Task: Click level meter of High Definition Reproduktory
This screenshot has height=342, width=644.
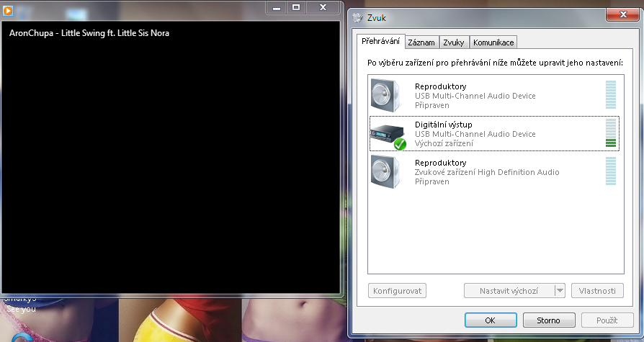Action: [x=611, y=171]
